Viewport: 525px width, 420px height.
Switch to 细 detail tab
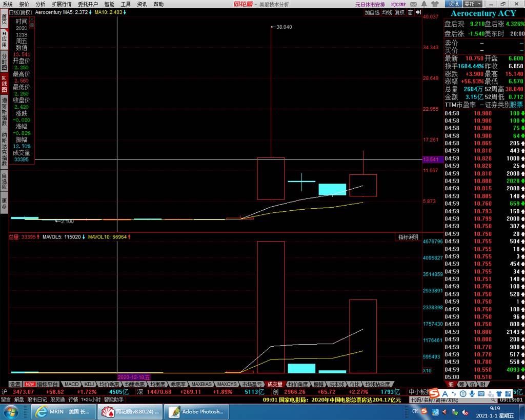click(451, 384)
